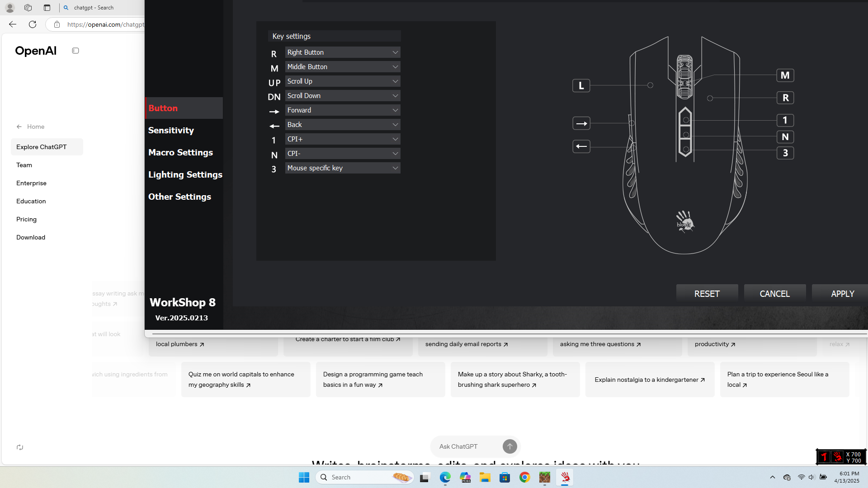Expand the CPI+ assignment dropdown
This screenshot has height=488, width=868.
342,139
